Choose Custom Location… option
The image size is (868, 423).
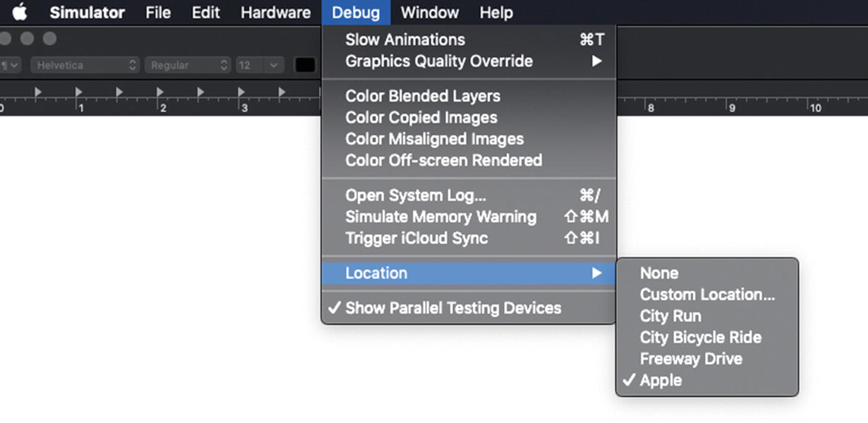coord(707,295)
